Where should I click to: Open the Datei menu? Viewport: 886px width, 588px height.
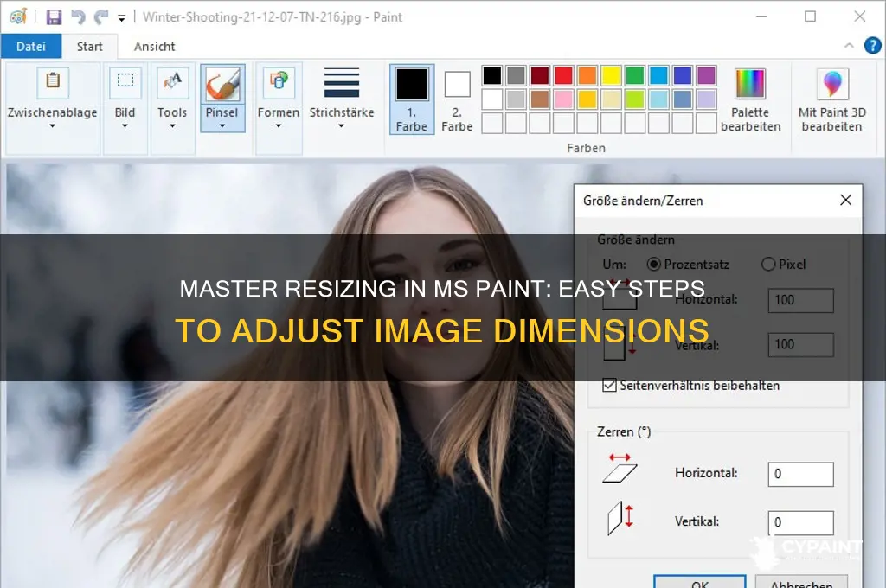31,47
